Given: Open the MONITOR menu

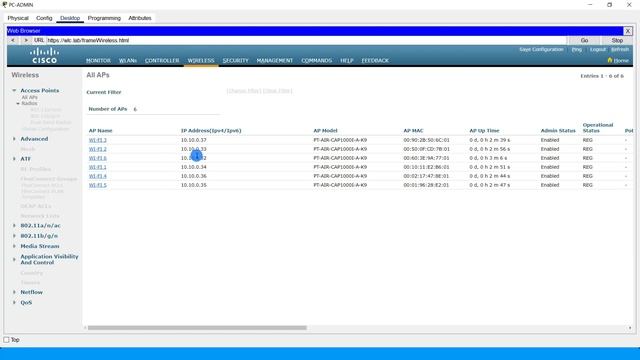Looking at the screenshot, I should tap(98, 60).
